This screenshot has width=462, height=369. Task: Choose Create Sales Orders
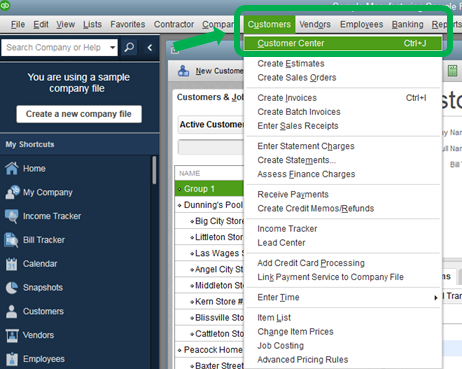(297, 77)
